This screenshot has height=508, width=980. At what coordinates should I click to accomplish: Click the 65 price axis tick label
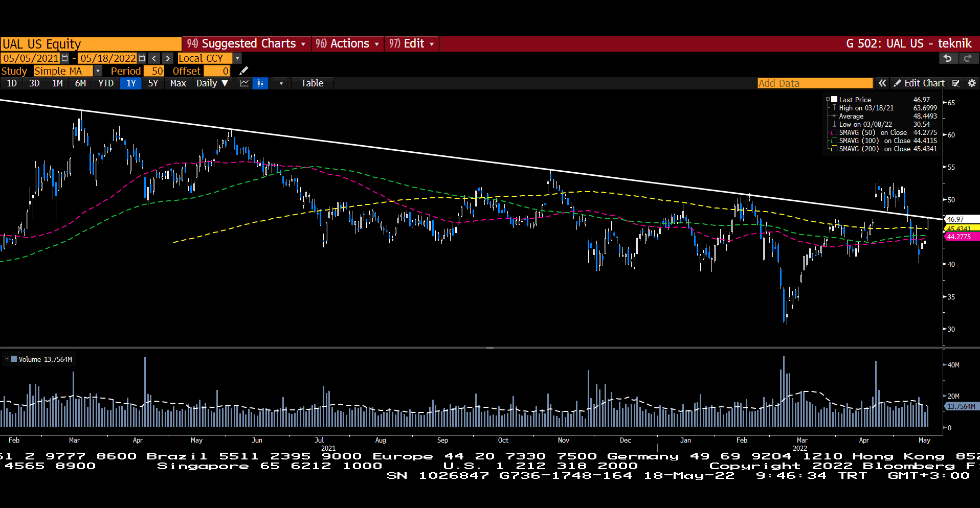pyautogui.click(x=951, y=103)
